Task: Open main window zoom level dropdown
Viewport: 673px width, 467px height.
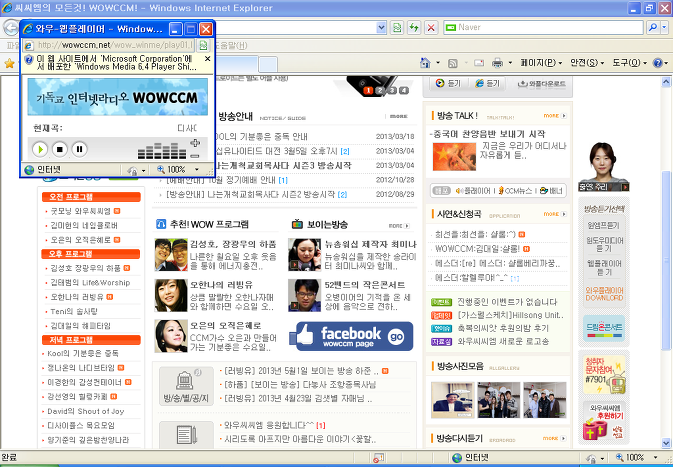Action: coord(655,458)
